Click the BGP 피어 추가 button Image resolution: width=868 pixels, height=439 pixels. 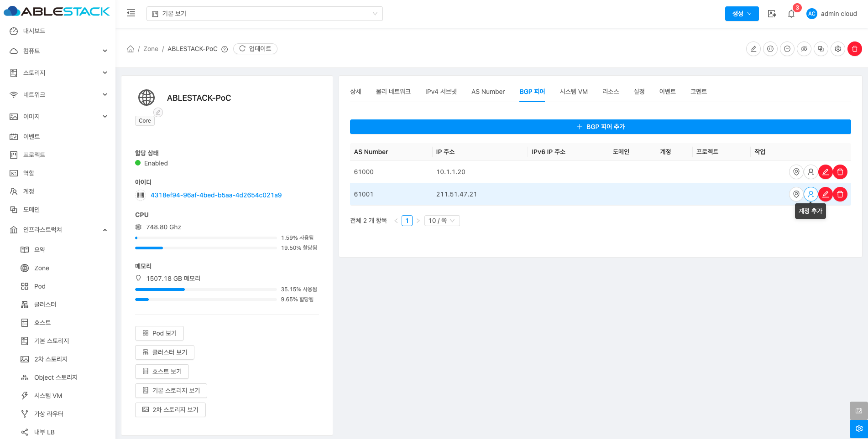coord(600,127)
